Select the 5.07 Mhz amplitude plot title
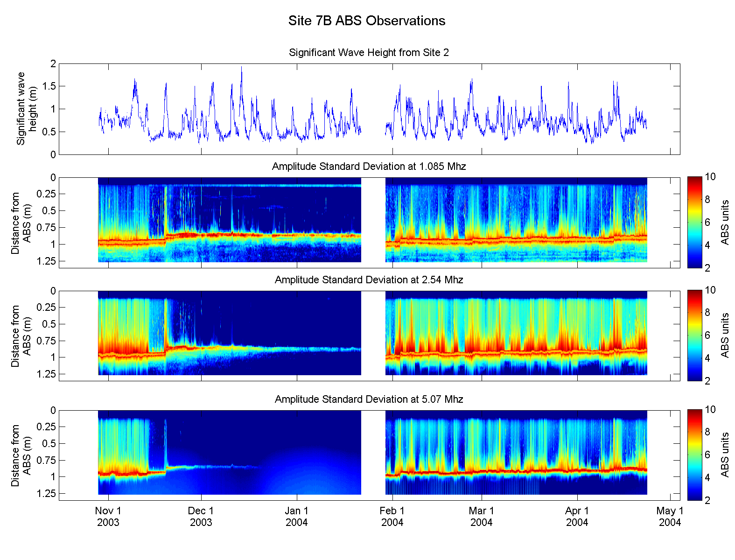Image resolution: width=735 pixels, height=560 pixels. 369,399
